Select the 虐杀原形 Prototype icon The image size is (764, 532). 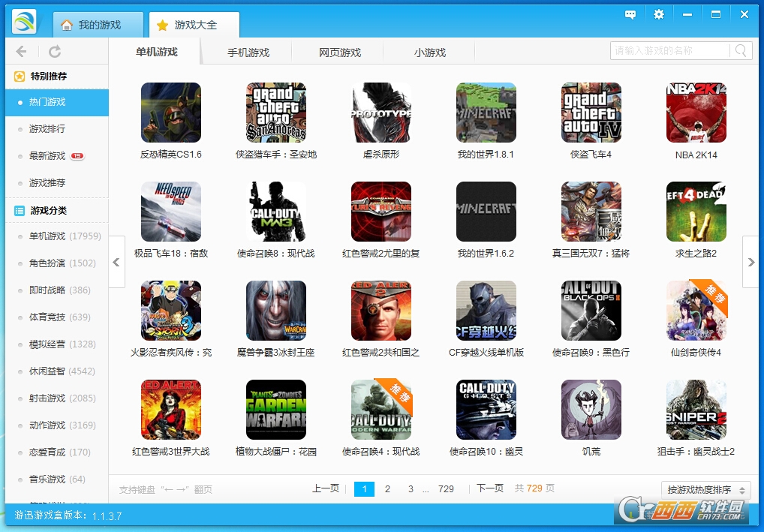[381, 113]
